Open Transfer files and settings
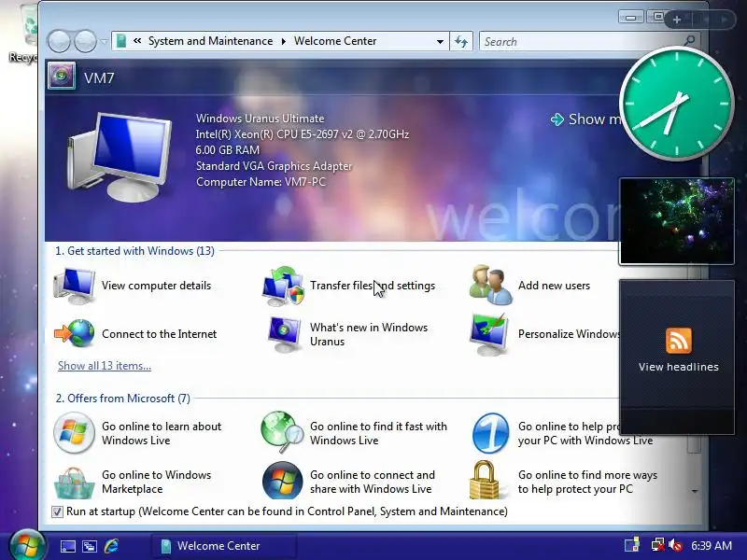This screenshot has width=747, height=560. [348, 286]
